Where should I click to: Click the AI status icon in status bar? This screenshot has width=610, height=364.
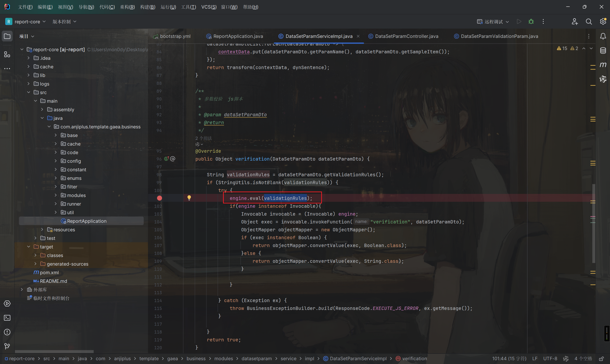(566, 359)
